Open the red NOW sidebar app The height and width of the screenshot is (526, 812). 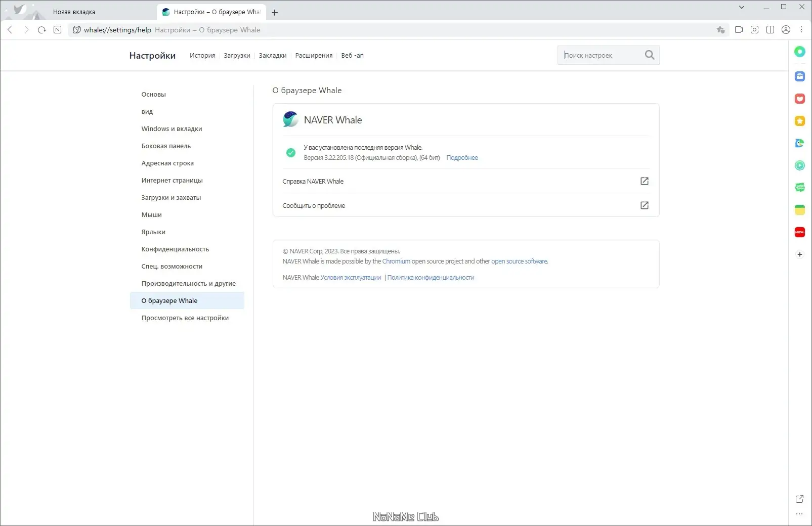click(800, 232)
